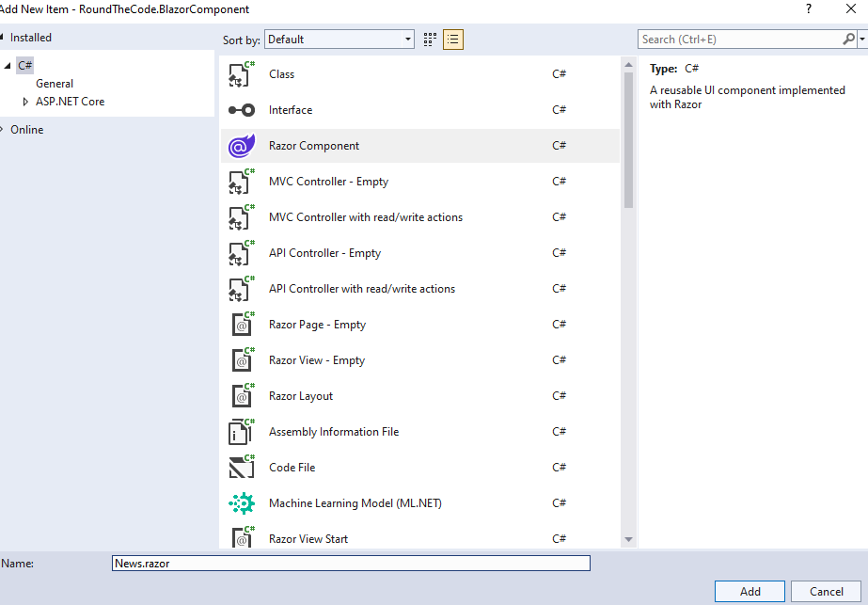Click the API Controller - Empty icon
Image resolution: width=868 pixels, height=605 pixels.
pyautogui.click(x=242, y=253)
